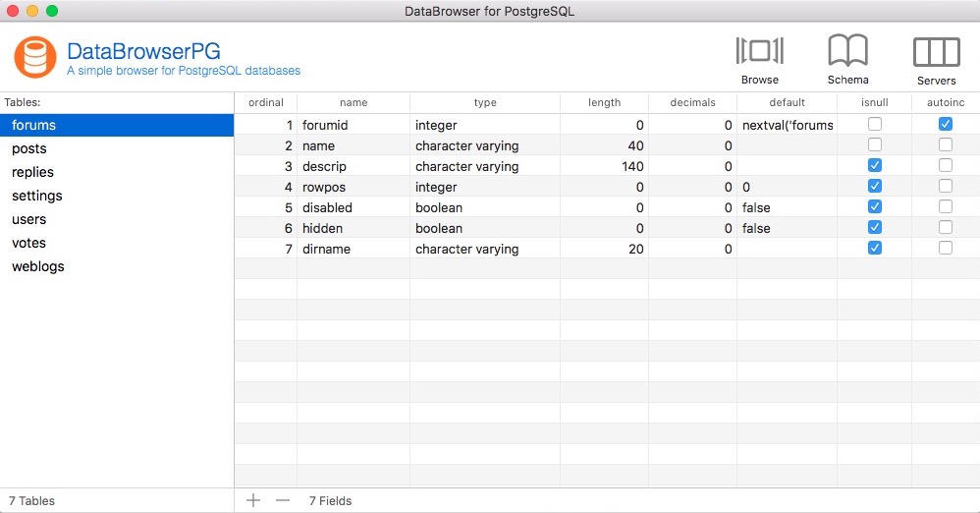This screenshot has width=980, height=513.
Task: Uncheck isnull for hidden field
Action: (875, 227)
